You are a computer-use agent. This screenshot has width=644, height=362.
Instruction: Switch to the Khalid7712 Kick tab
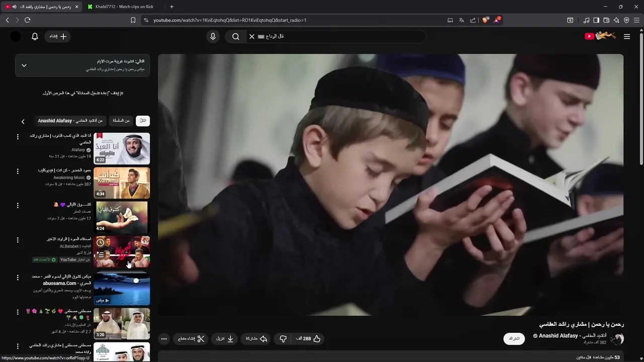tap(124, 7)
